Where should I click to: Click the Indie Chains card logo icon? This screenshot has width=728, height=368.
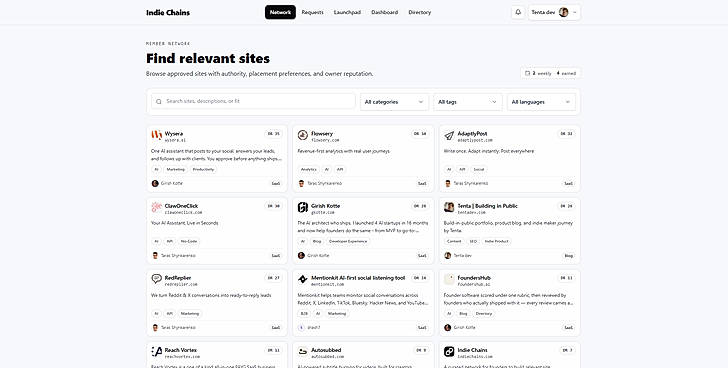coord(449,351)
